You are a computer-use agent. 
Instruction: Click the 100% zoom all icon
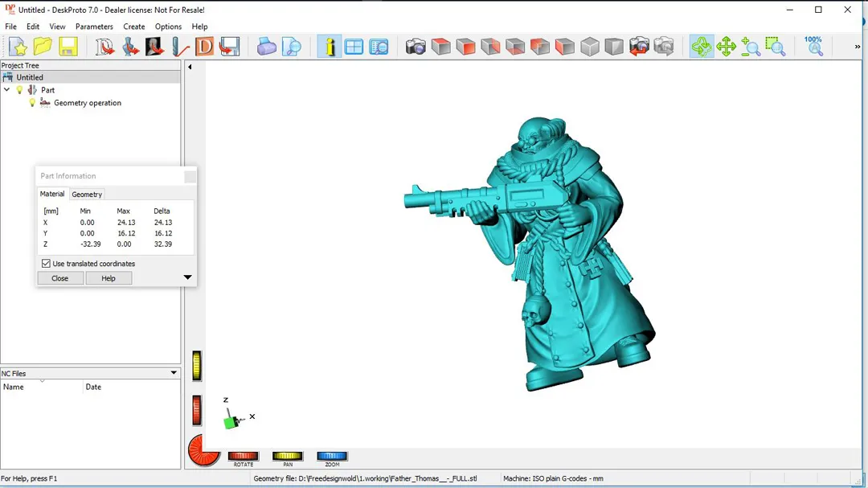pyautogui.click(x=813, y=47)
